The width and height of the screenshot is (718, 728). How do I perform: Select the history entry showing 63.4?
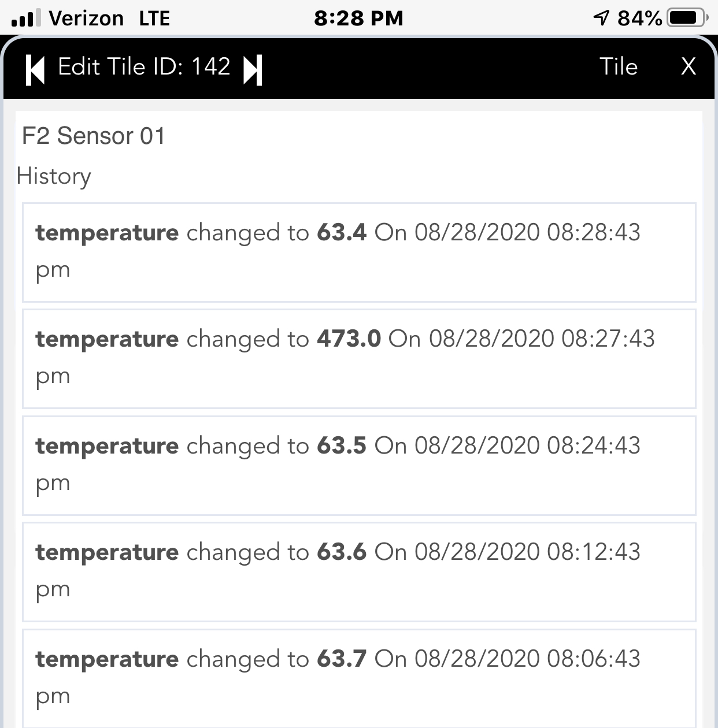(x=359, y=252)
